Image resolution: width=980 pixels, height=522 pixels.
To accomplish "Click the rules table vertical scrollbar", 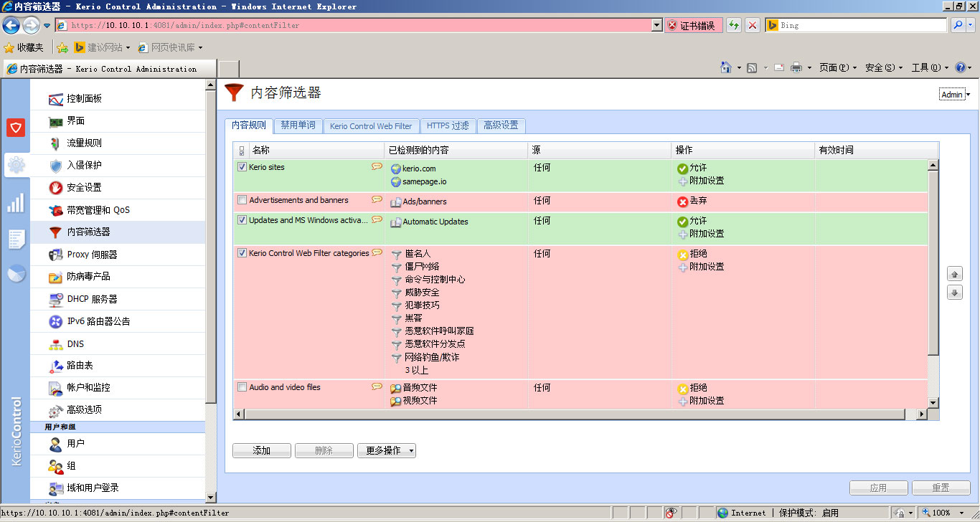I will point(933,262).
